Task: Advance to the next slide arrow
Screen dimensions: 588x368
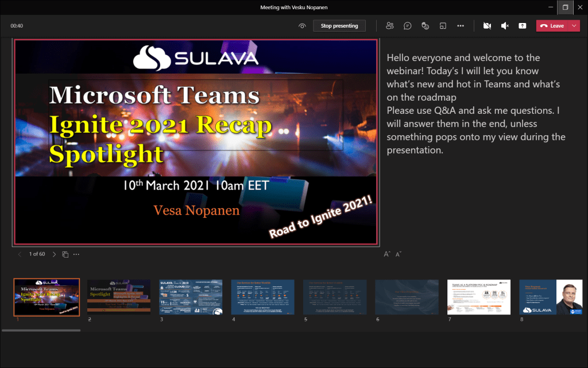Action: point(55,254)
